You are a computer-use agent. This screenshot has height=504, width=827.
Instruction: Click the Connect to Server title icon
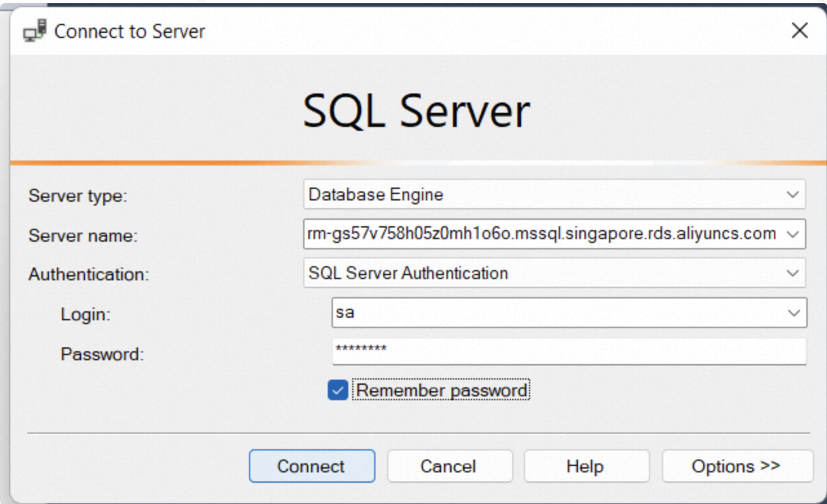pyautogui.click(x=35, y=30)
